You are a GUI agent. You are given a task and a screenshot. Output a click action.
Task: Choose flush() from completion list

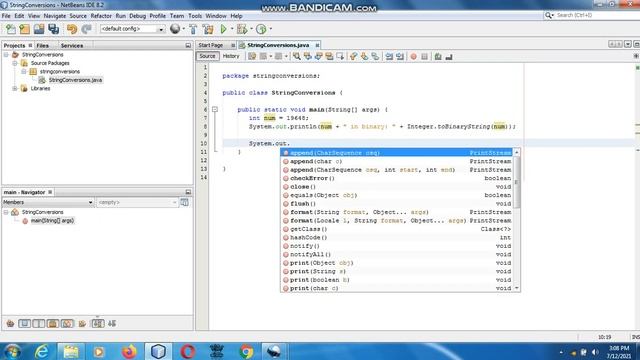click(396, 204)
